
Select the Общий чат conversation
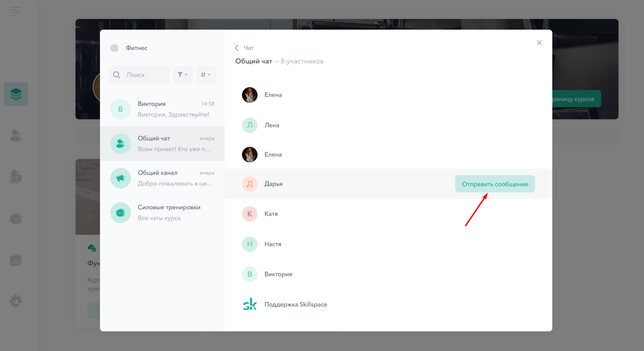coord(162,144)
